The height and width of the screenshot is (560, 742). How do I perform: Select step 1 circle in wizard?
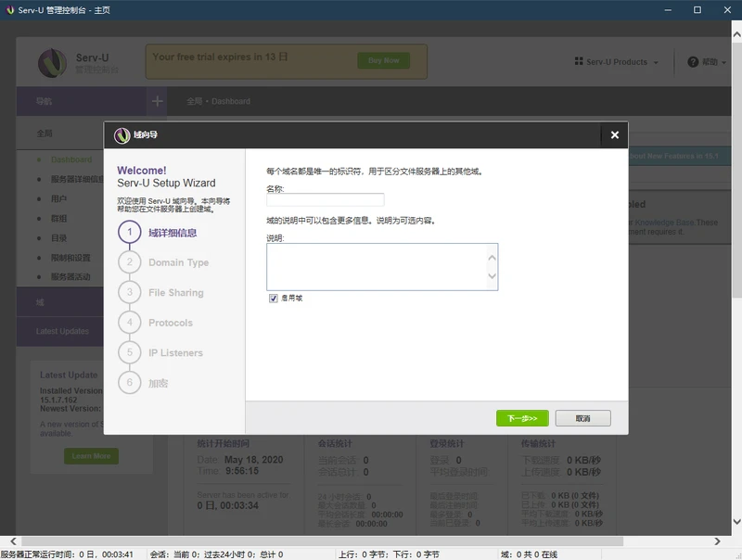click(x=129, y=232)
